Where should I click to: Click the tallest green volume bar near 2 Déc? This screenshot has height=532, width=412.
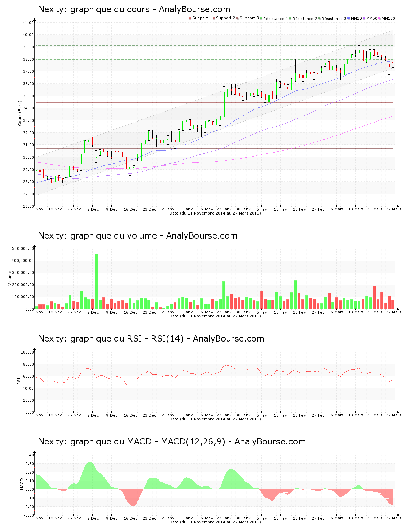96,281
